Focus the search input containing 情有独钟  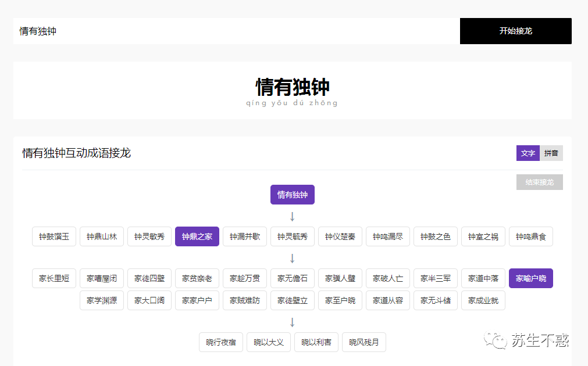pyautogui.click(x=237, y=31)
